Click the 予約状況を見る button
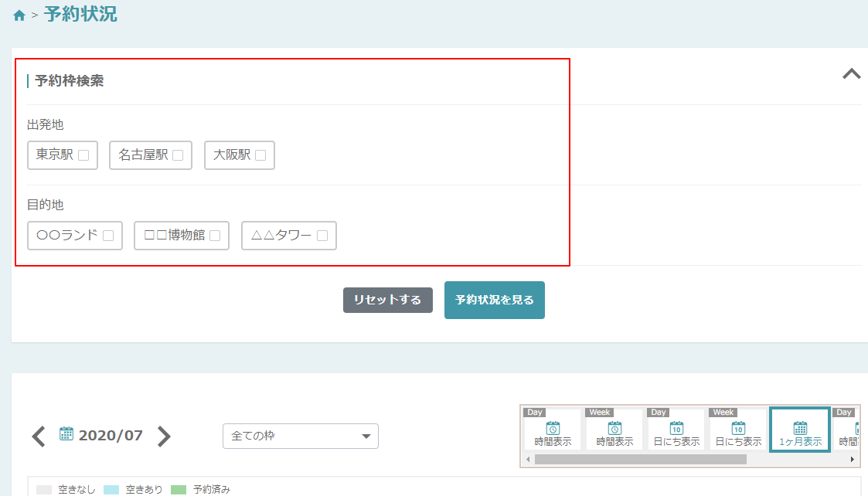The height and width of the screenshot is (496, 868). point(495,301)
